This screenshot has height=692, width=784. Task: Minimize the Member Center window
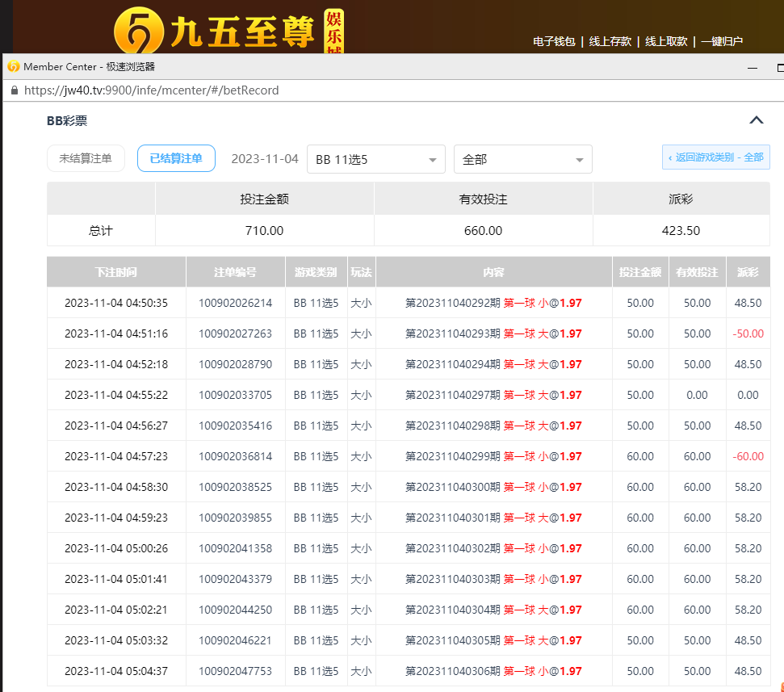click(x=753, y=67)
